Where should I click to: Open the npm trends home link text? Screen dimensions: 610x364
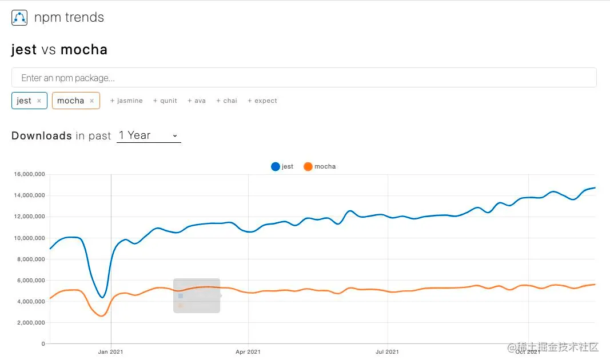(x=69, y=18)
